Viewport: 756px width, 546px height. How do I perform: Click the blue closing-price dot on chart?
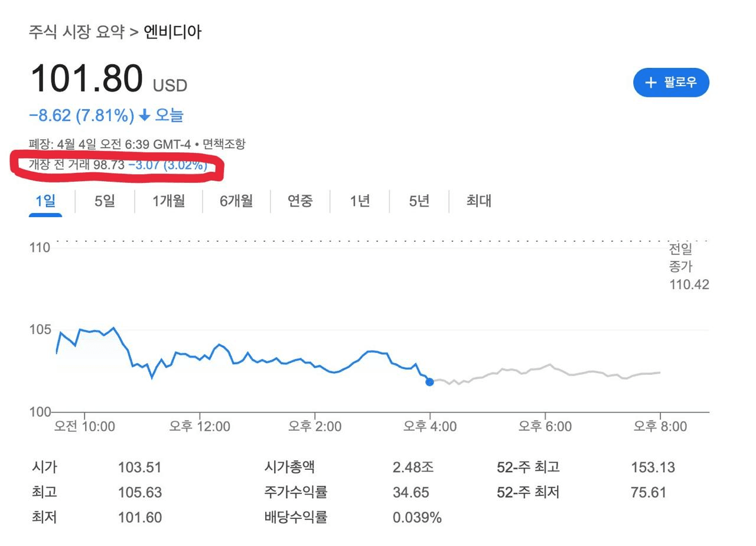click(x=429, y=382)
